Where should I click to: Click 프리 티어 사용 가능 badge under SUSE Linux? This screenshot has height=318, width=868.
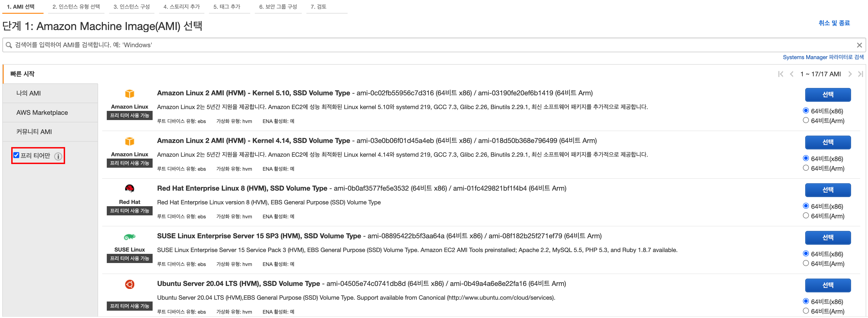pyautogui.click(x=130, y=258)
